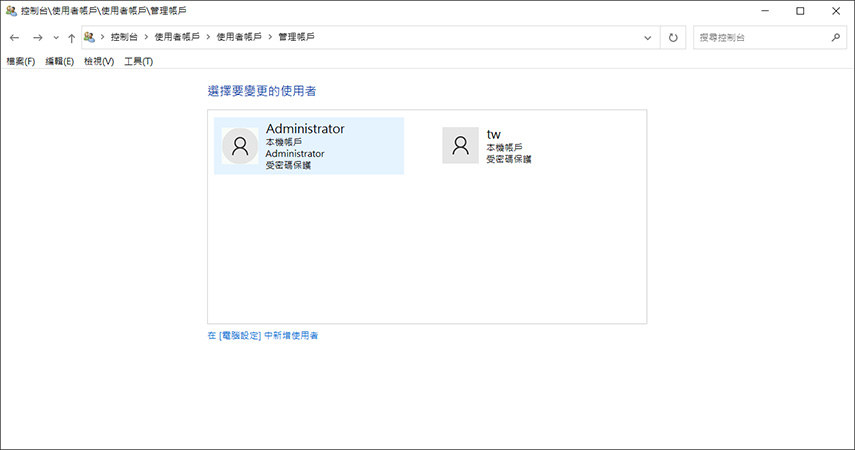Go up one level with up arrow
Image resolution: width=855 pixels, height=450 pixels.
pyautogui.click(x=71, y=38)
